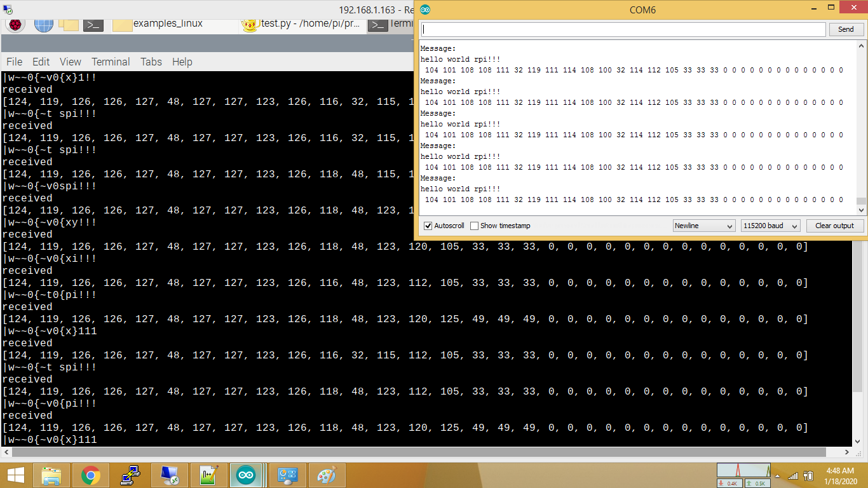Click the terminal horizontal scrollbar thumb
The image size is (868, 488).
tap(419, 452)
